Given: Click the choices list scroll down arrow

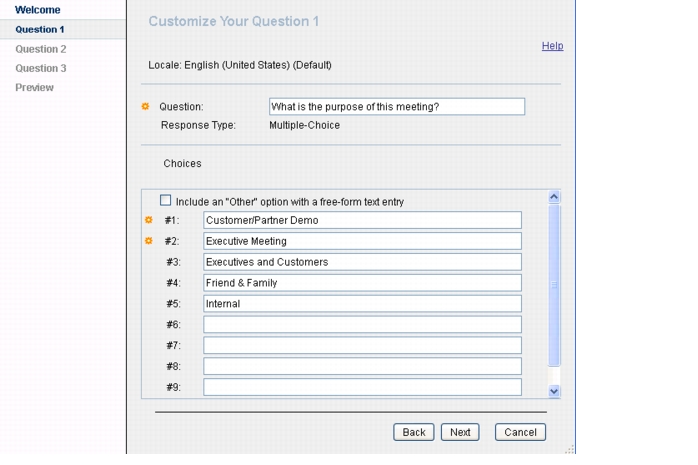Looking at the screenshot, I should [554, 391].
